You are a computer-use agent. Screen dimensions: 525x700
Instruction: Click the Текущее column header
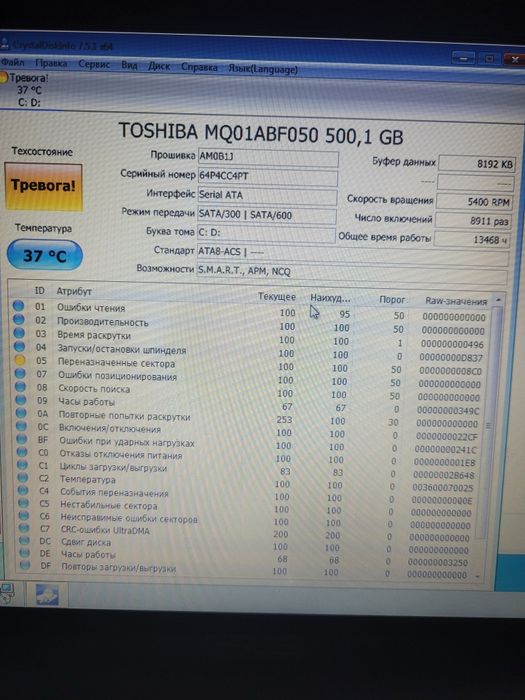[277, 296]
